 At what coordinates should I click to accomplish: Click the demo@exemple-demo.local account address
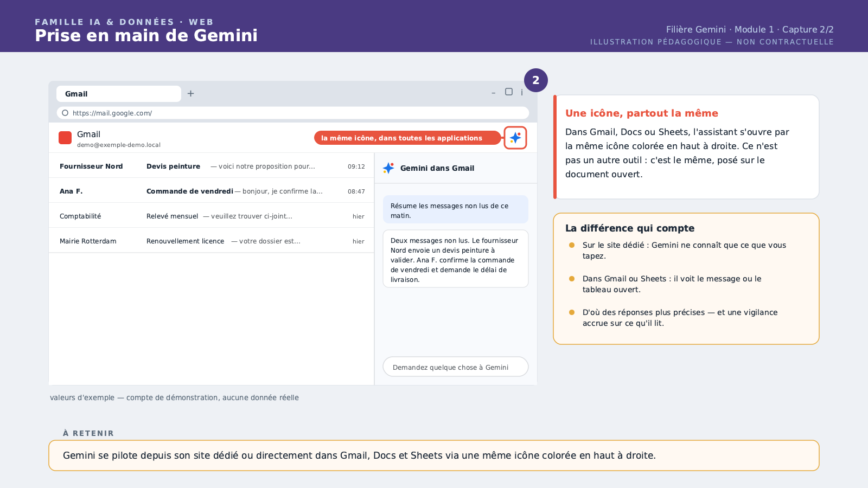click(119, 145)
